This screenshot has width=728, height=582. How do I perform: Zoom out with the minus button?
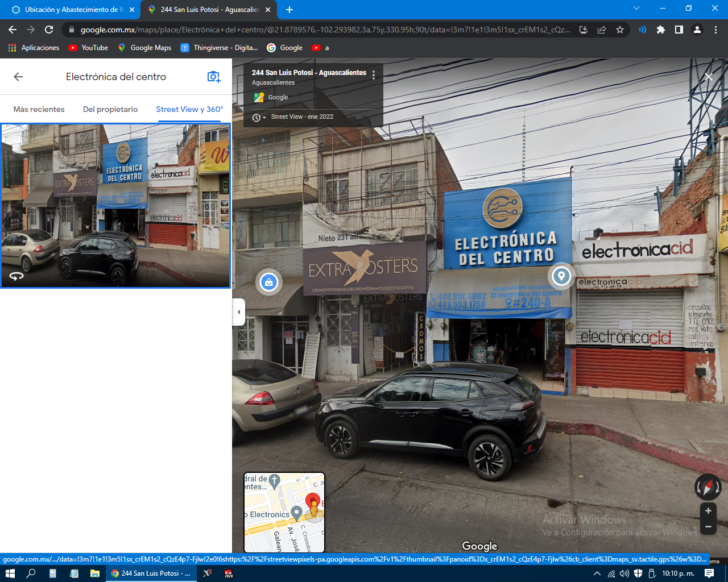pyautogui.click(x=708, y=527)
